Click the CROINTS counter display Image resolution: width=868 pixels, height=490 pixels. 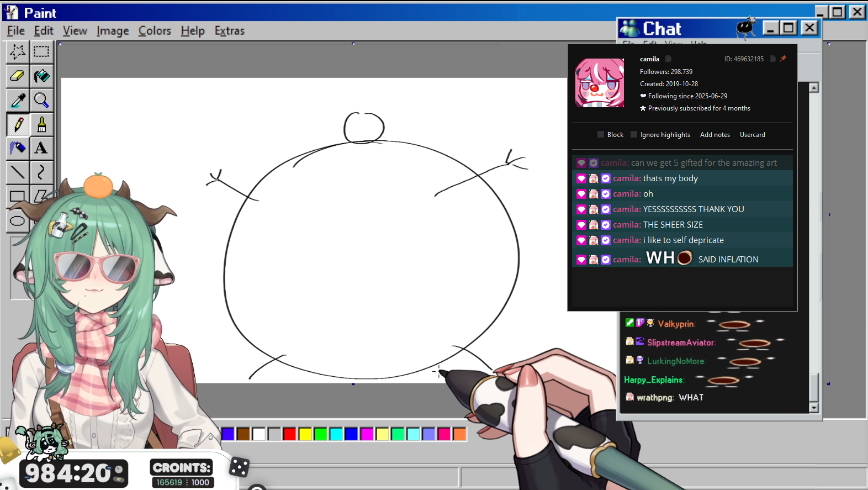click(182, 475)
